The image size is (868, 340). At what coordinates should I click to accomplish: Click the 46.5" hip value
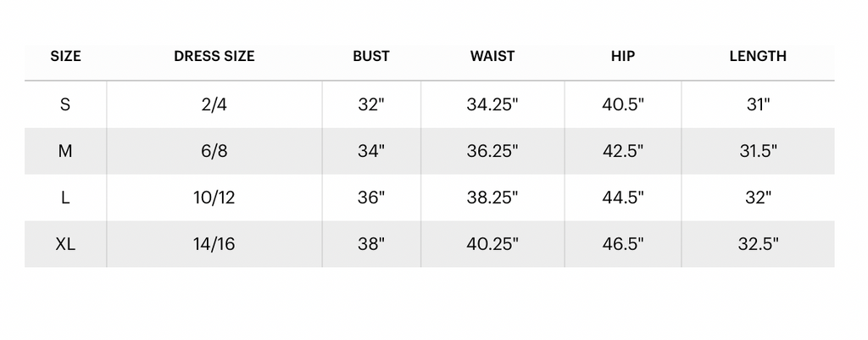coord(623,245)
